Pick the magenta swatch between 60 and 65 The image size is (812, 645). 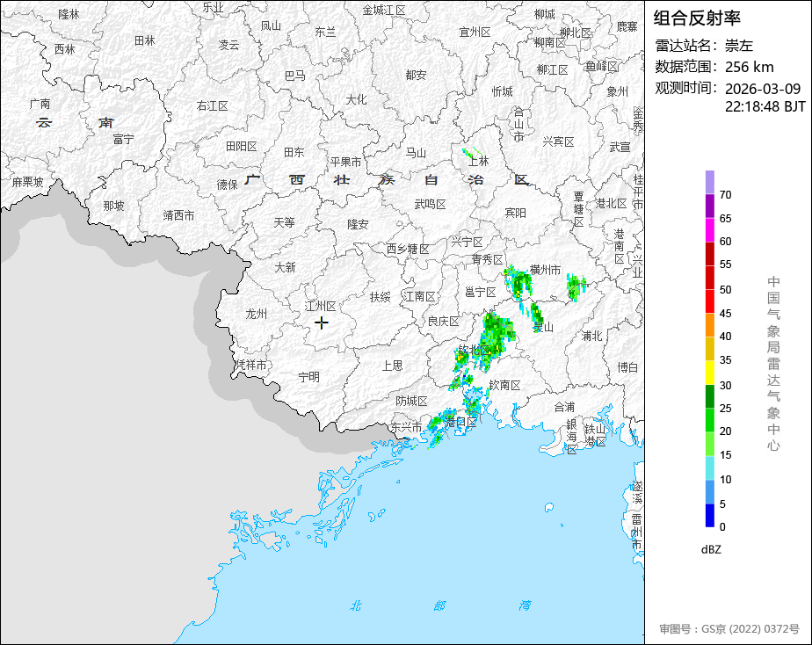(709, 230)
